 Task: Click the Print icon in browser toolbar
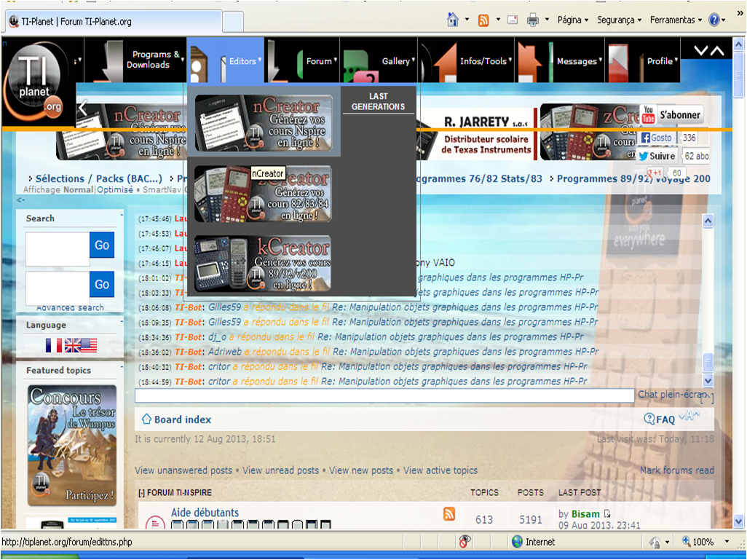(x=533, y=20)
